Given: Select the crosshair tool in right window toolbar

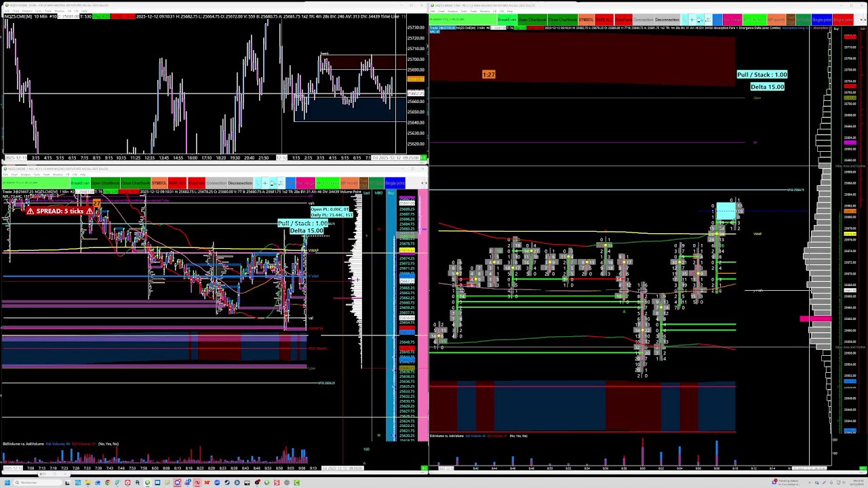Looking at the screenshot, I should pyautogui.click(x=692, y=20).
